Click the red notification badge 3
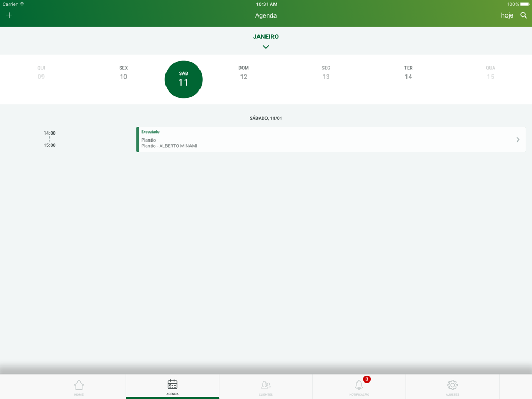Viewport: 532px width, 399px height. click(x=367, y=379)
